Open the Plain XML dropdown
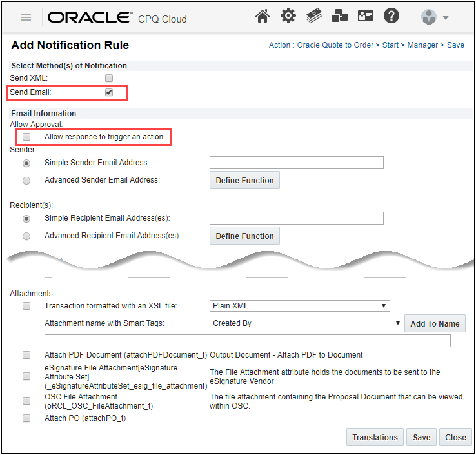The width and height of the screenshot is (476, 455). 300,306
